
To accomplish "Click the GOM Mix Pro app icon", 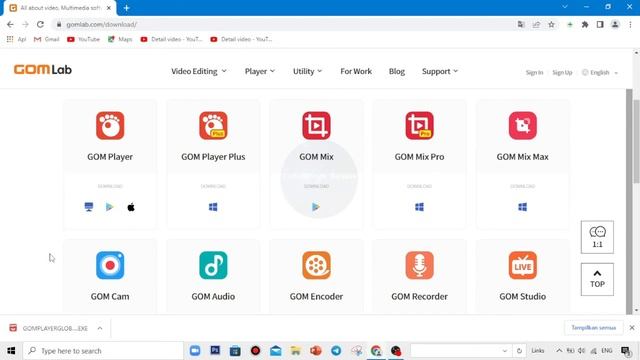I will (x=419, y=125).
